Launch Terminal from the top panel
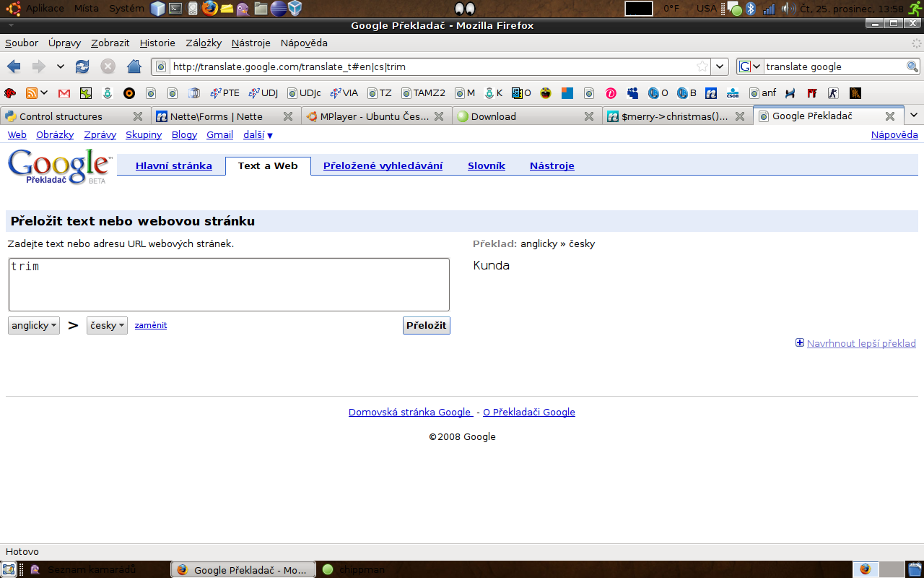This screenshot has width=924, height=578. (x=175, y=9)
